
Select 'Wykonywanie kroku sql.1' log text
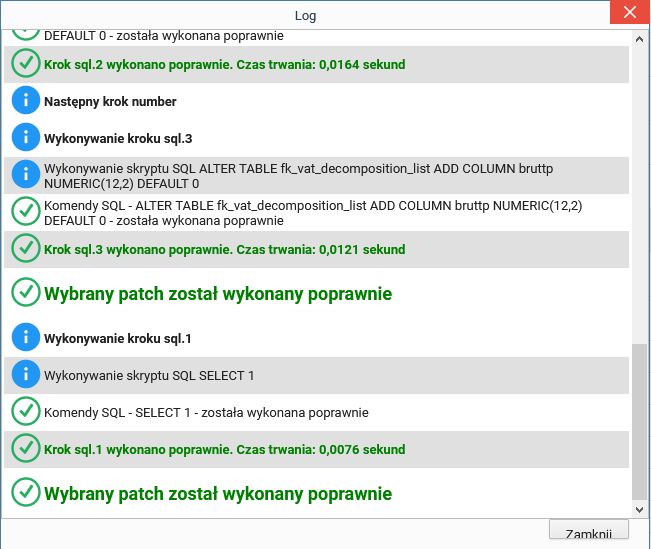117,338
